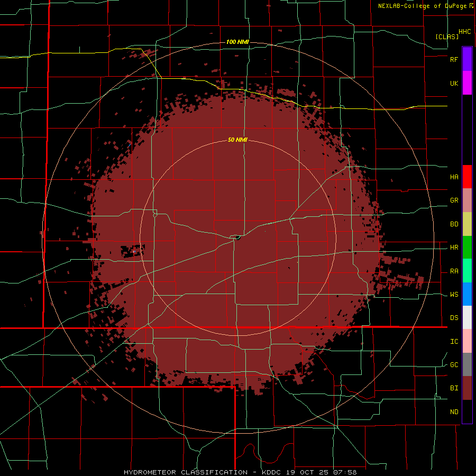Click the HA legend label
This screenshot has width=476, height=476.
tap(454, 177)
